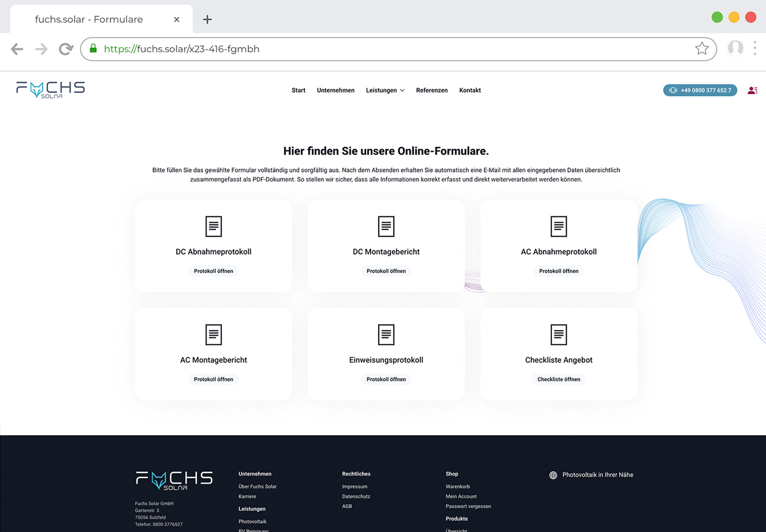
Task: Click Checkliste öffnen under Checkliste Angebot
Action: tap(558, 379)
